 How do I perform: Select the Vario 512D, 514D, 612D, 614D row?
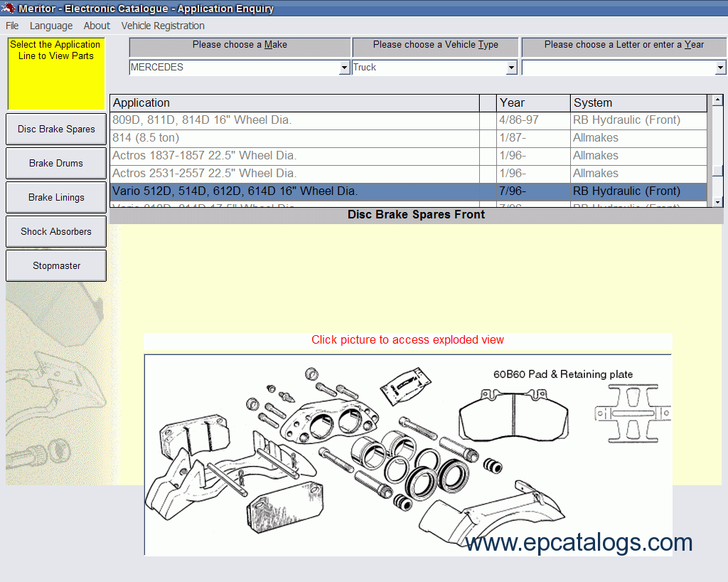(409, 191)
